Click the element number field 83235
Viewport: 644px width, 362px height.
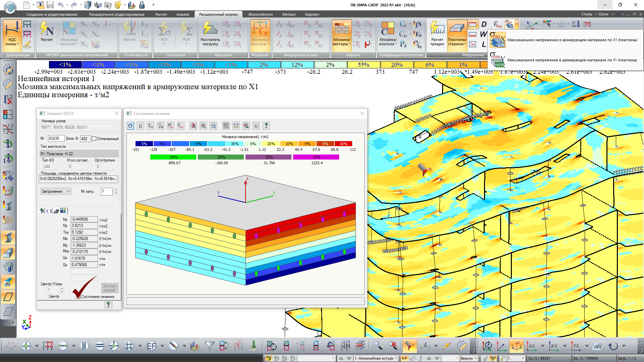coord(56,138)
